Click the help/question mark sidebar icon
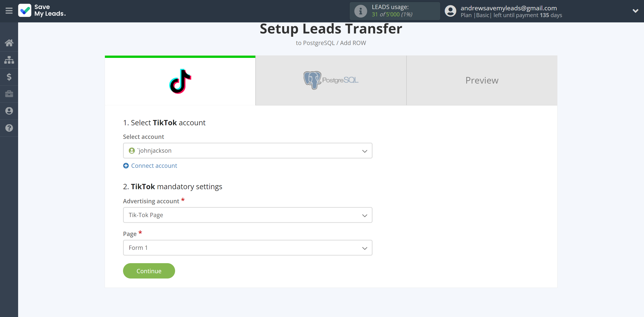Image resolution: width=644 pixels, height=317 pixels. [9, 128]
